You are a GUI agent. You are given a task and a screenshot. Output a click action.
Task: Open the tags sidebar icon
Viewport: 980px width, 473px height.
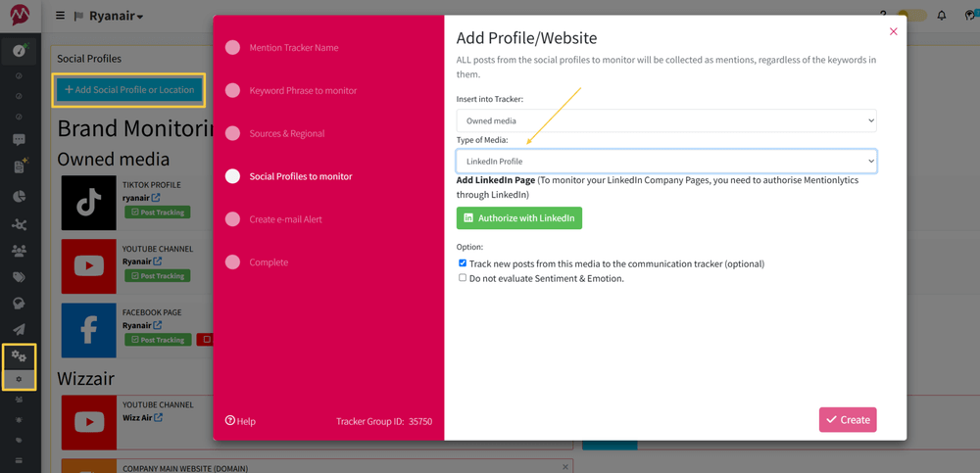click(20, 277)
